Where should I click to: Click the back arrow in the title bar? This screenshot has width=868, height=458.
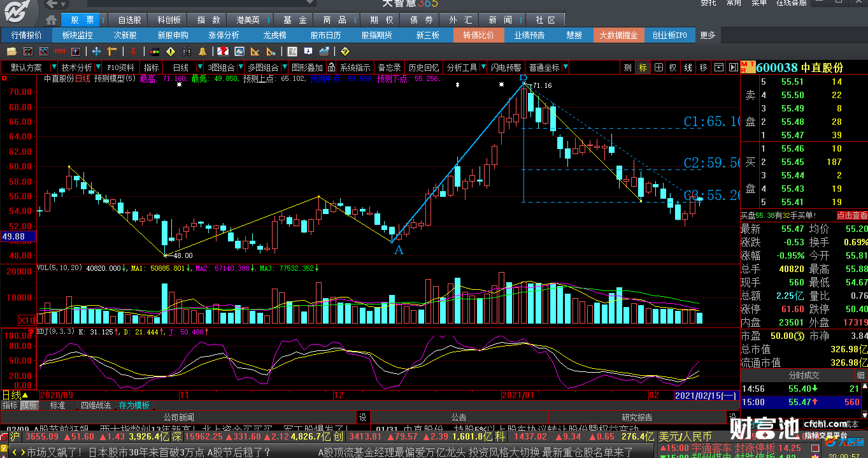point(52,4)
